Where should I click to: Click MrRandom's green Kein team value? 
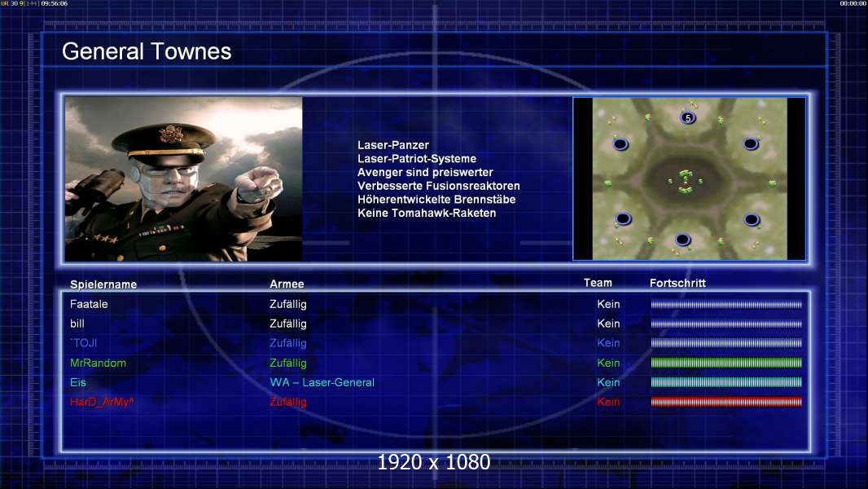point(608,363)
